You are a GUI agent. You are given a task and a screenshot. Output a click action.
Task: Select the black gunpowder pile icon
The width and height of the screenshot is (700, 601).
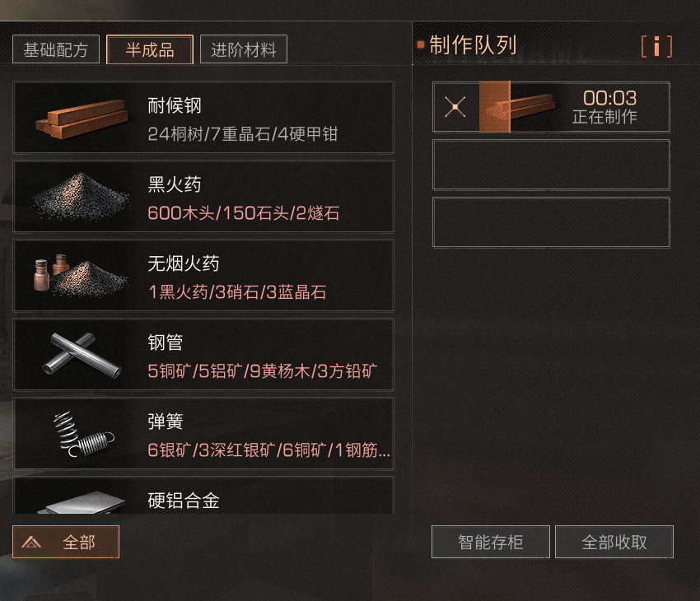[x=81, y=196]
